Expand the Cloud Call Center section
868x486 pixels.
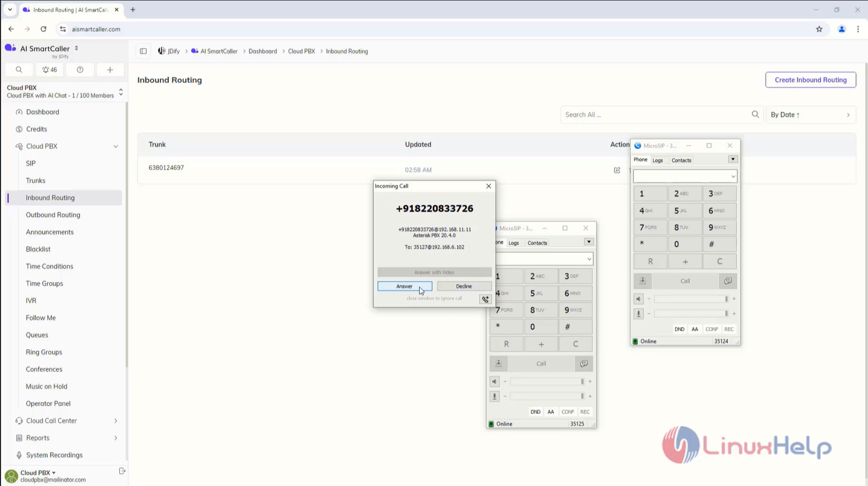pyautogui.click(x=116, y=421)
